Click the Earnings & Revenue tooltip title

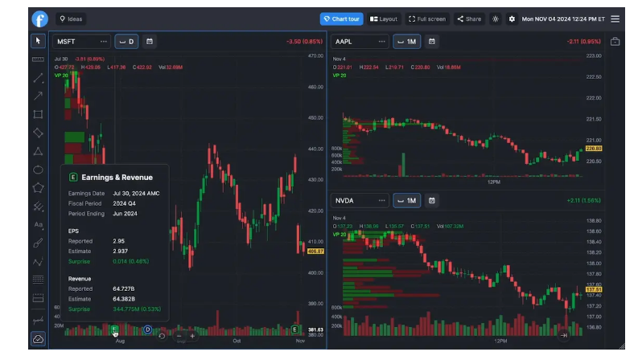pyautogui.click(x=117, y=178)
